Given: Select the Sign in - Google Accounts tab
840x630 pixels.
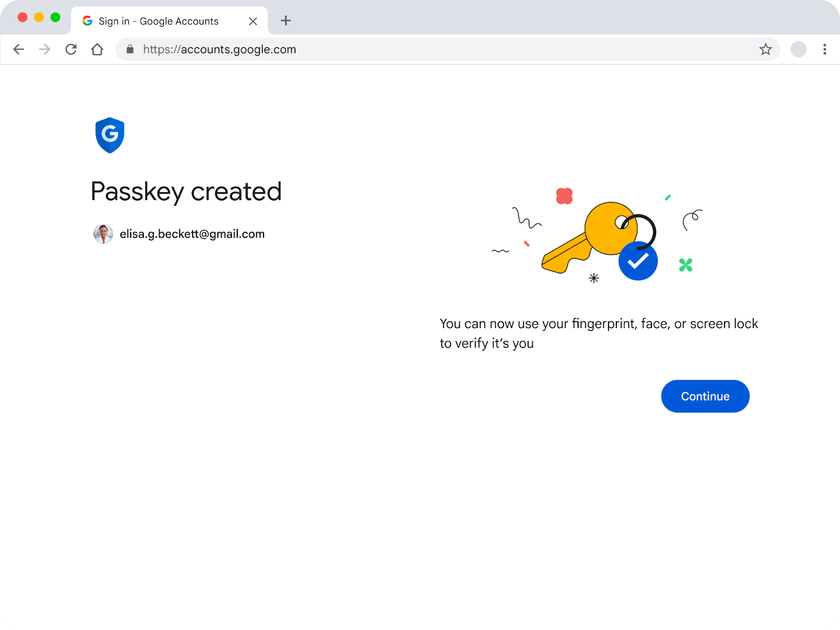Looking at the screenshot, I should [157, 21].
